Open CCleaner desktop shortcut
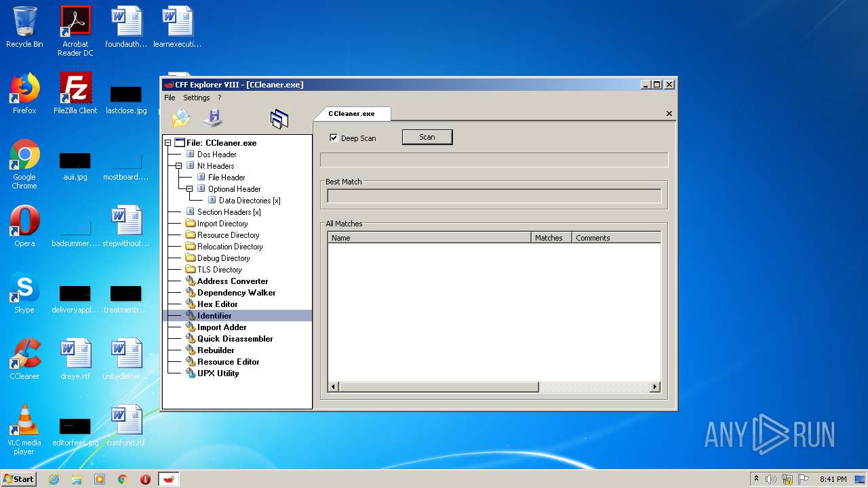 tap(24, 359)
